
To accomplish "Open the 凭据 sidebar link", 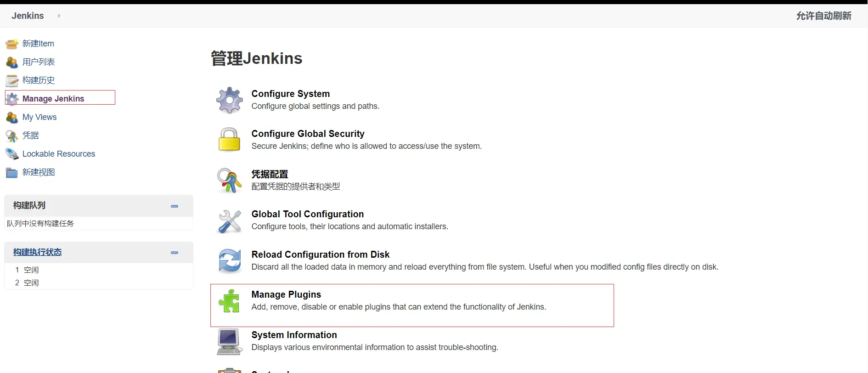I will click(31, 136).
